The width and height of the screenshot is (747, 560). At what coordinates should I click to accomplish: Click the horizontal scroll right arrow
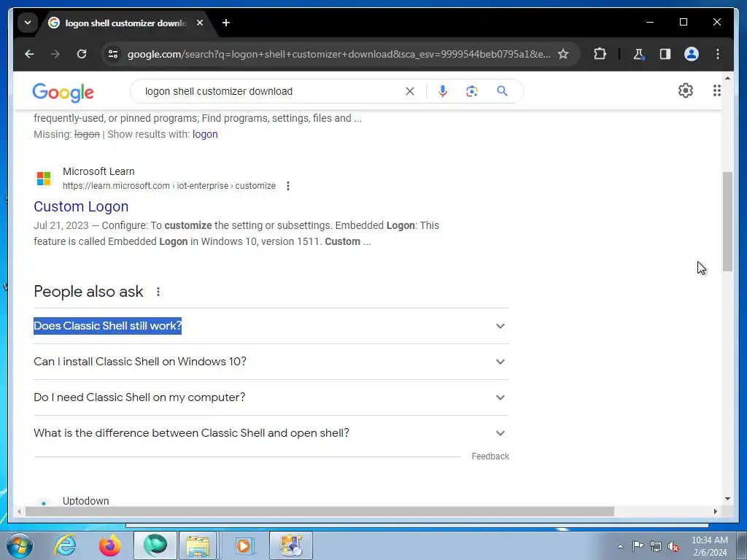tap(715, 511)
